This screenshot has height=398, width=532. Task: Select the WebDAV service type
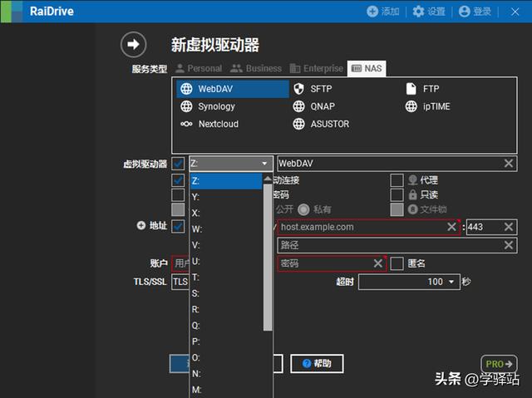(233, 89)
